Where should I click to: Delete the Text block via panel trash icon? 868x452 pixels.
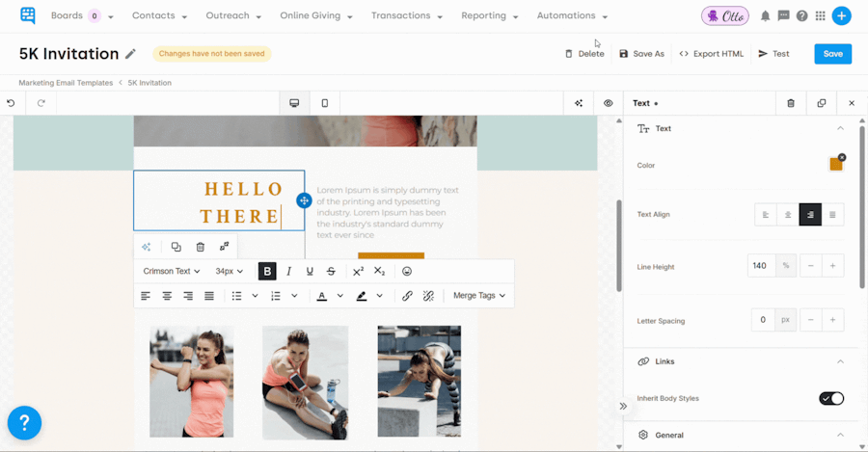791,103
